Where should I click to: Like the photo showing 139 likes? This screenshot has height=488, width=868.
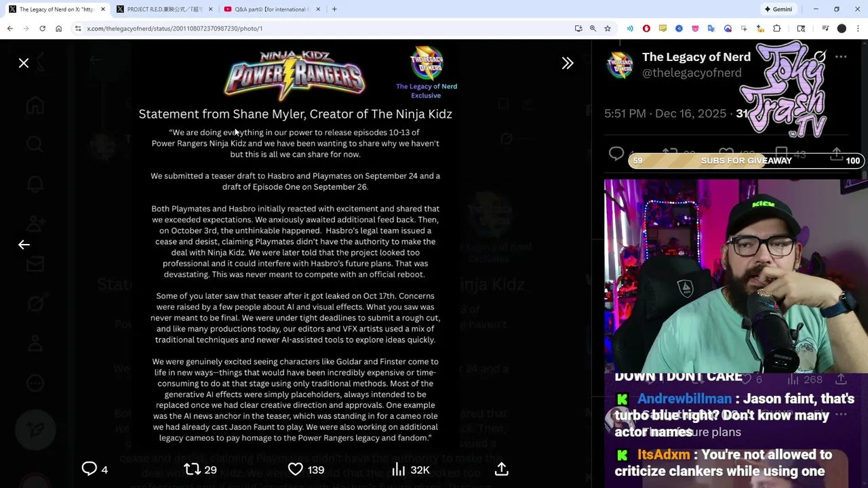[306, 469]
